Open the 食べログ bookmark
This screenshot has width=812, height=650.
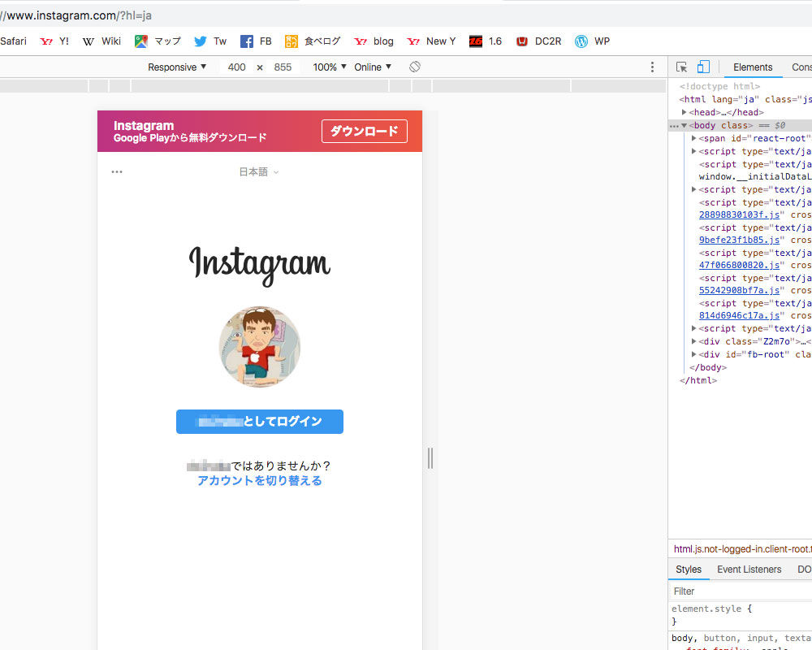tap(313, 41)
